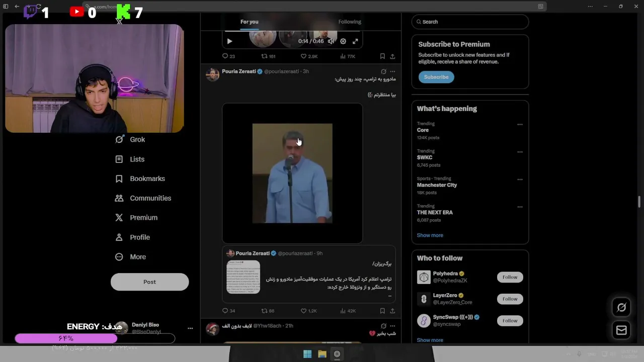View analytics showing 77K views
The image size is (644, 362).
(x=348, y=56)
